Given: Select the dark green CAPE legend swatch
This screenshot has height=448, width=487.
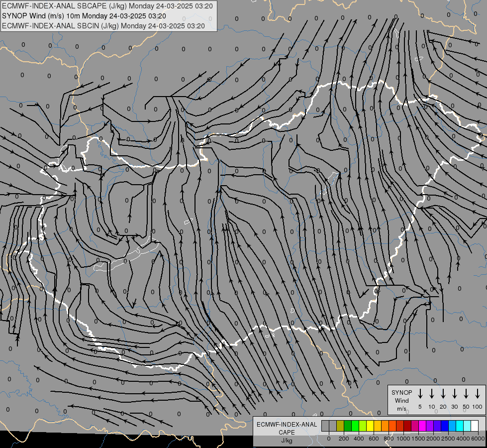Looking at the screenshot, I should point(348,426).
